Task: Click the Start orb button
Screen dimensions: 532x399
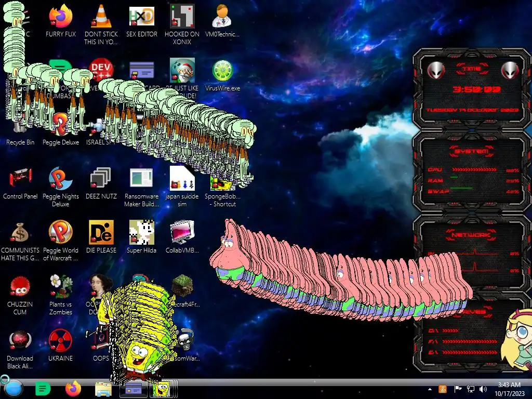Action: [12, 389]
